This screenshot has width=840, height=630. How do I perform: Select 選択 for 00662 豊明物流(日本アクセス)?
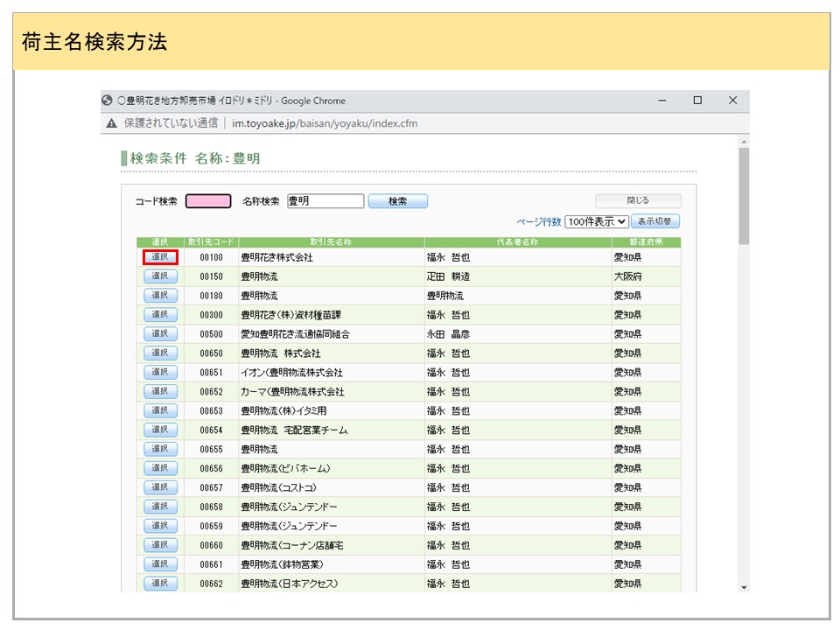[160, 584]
